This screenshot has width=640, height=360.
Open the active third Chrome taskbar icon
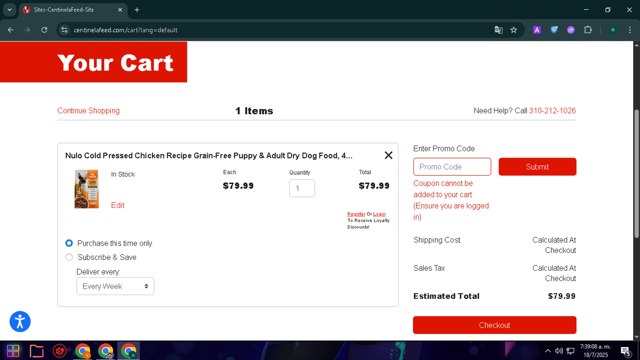pos(129,351)
